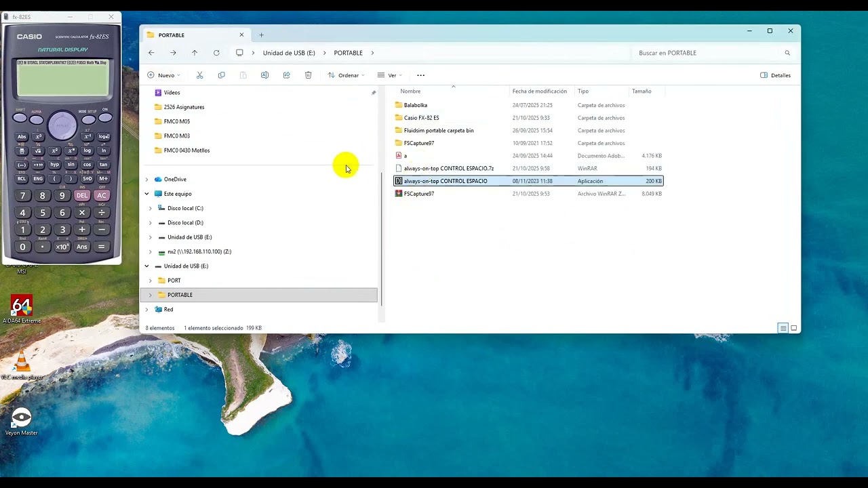The image size is (868, 488).
Task: Click the pink AC key on calculator
Action: pos(102,195)
